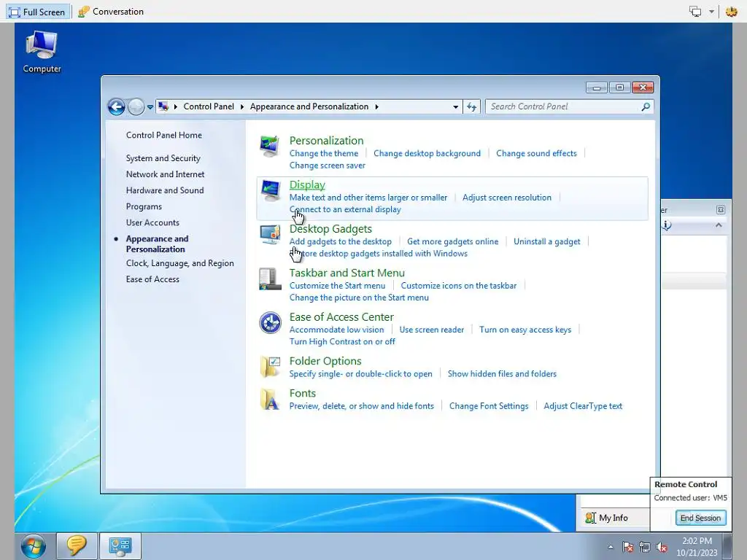Expand arrow after Appearance and Personalization breadcrumb
This screenshot has width=747, height=560.
coord(376,106)
